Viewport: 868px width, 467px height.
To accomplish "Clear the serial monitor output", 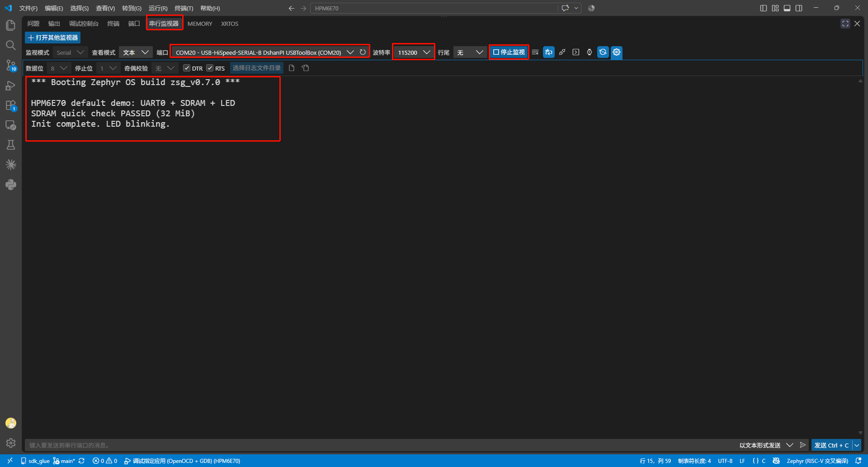I will coord(535,52).
